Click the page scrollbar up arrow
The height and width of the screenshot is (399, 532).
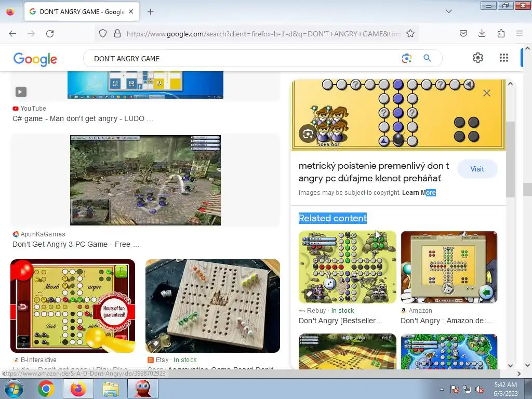point(528,48)
